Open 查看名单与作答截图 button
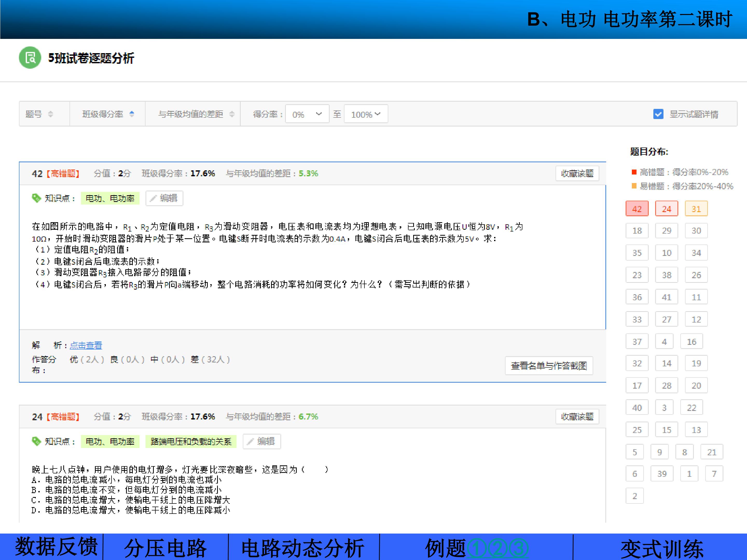The width and height of the screenshot is (747, 560). click(549, 366)
